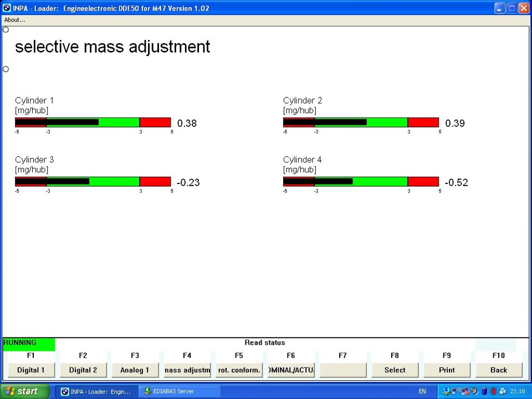Click the Cylinder 4 label
Image resolution: width=532 pixels, height=399 pixels.
click(x=303, y=160)
